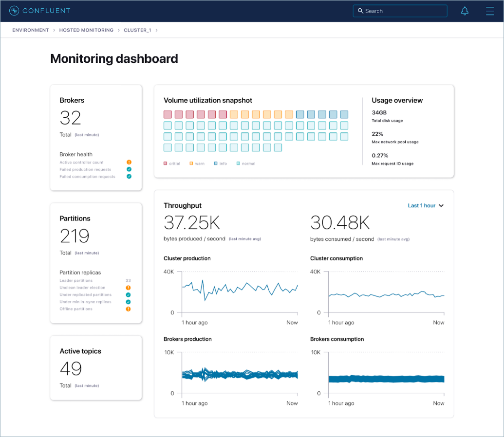Click chevron after CLUSTER_1 breadcrumb
This screenshot has width=504, height=437.
coord(157,30)
